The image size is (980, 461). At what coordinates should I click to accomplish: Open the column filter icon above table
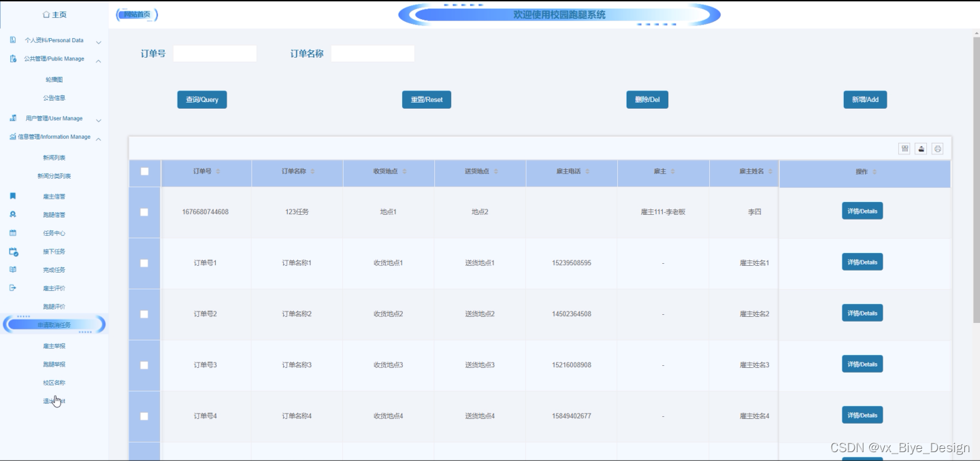tap(904, 149)
